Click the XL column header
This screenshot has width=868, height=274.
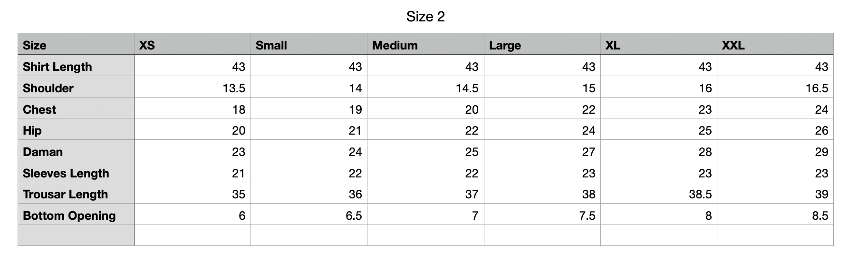(x=659, y=44)
